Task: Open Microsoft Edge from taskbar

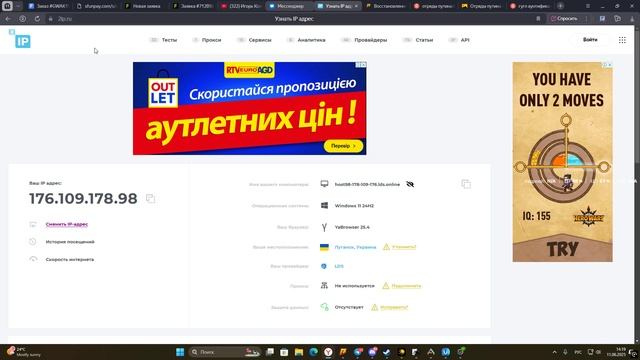Action: [313, 352]
